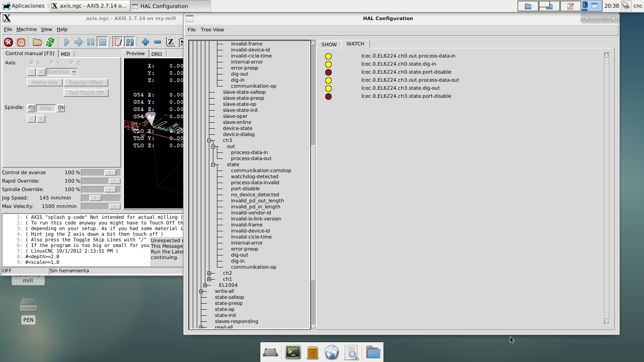The width and height of the screenshot is (644, 362).
Task: Collapse the state node under ch3
Action: point(213,165)
